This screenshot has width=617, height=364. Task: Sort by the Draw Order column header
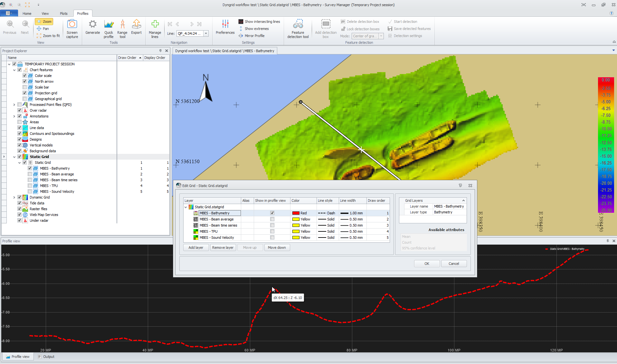click(x=127, y=58)
